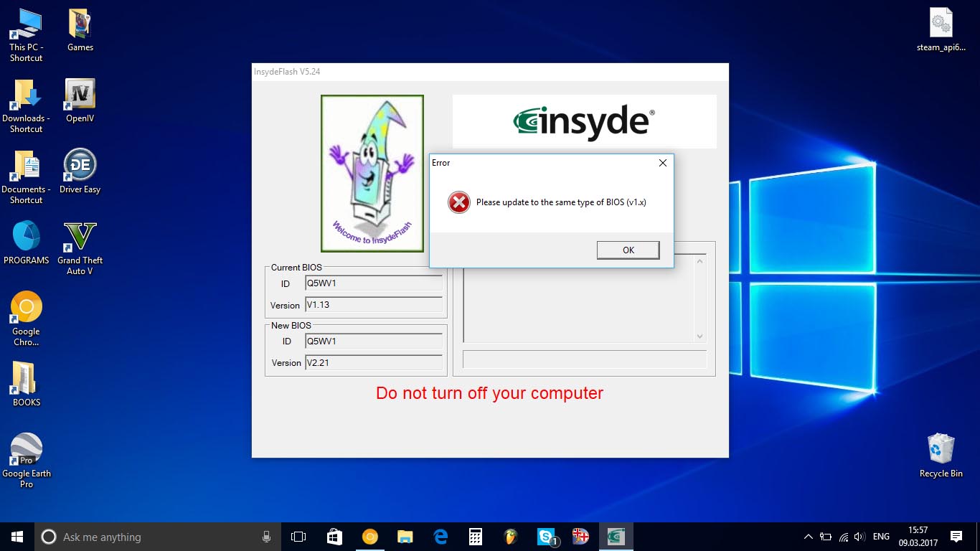Viewport: 980px width, 551px height.
Task: Open FL Studio taskbar icon
Action: [511, 537]
